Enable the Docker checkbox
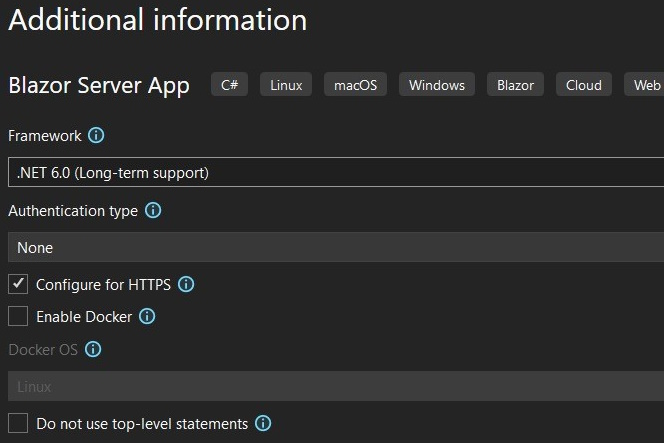Screen dimensions: 664x443 [x=18, y=316]
